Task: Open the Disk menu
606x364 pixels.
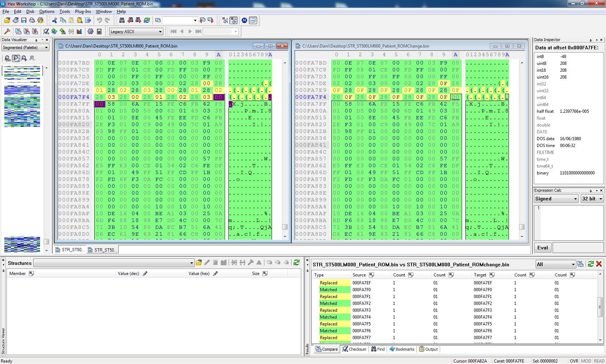Action: pos(30,12)
